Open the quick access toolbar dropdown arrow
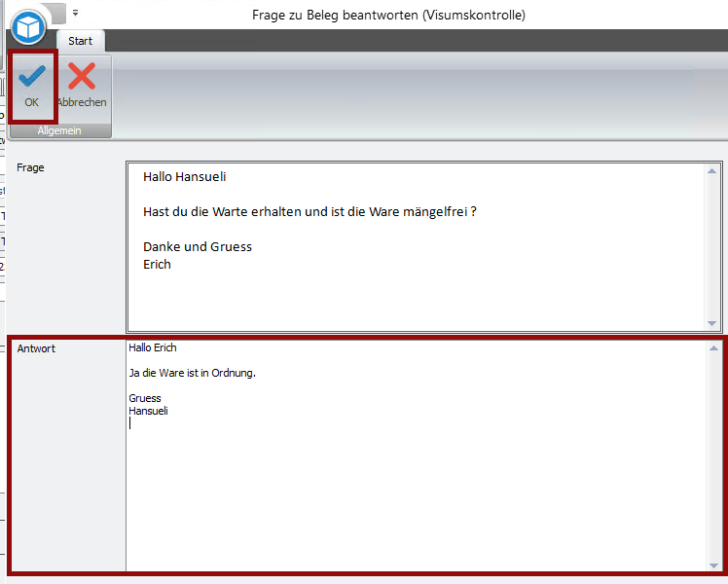The height and width of the screenshot is (584, 728). 75,14
